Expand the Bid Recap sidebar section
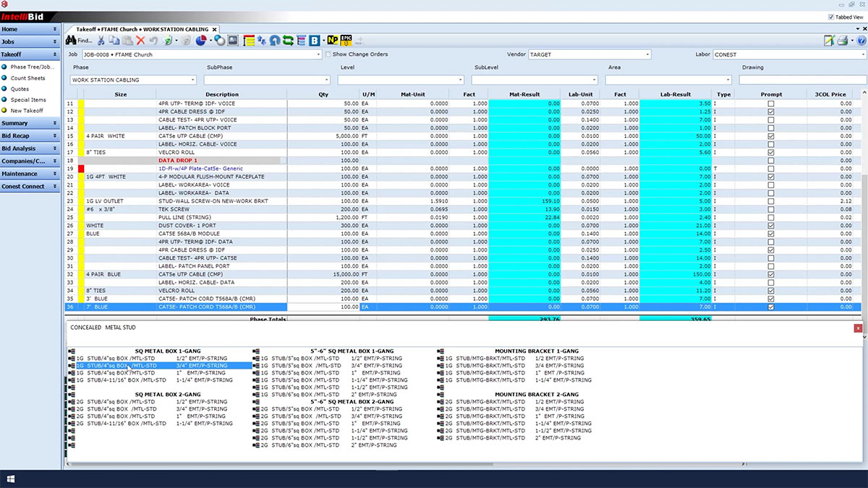868x488 pixels. coord(29,136)
